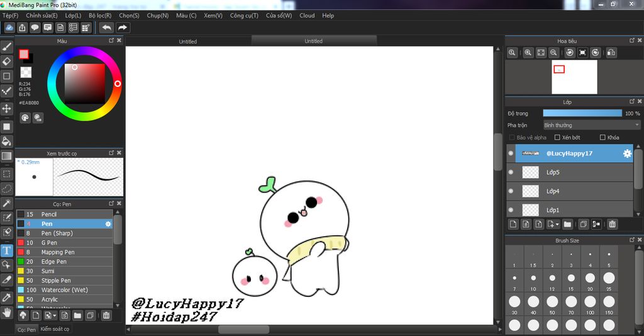Open the Công cụ(T) menu
This screenshot has height=336, width=644.
click(x=244, y=16)
